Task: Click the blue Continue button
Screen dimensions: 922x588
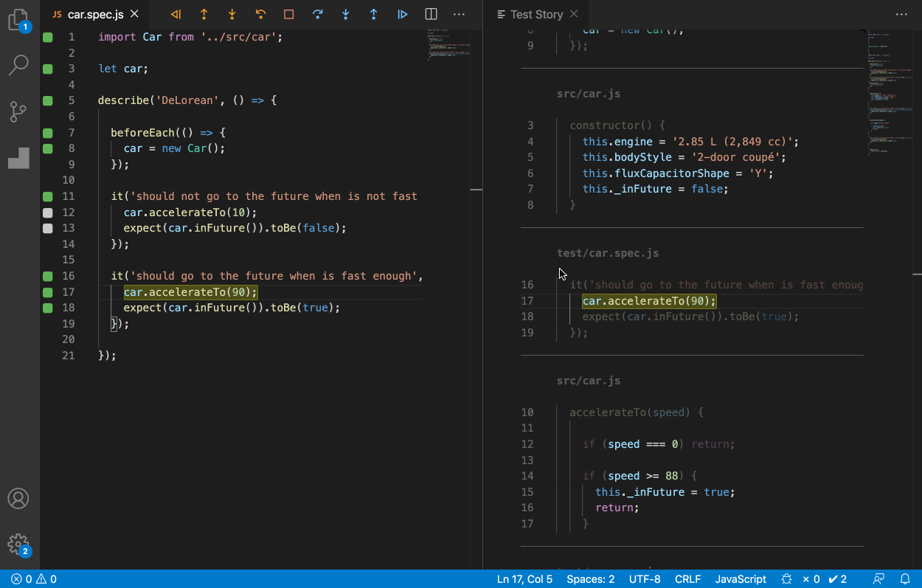Action: coord(403,14)
